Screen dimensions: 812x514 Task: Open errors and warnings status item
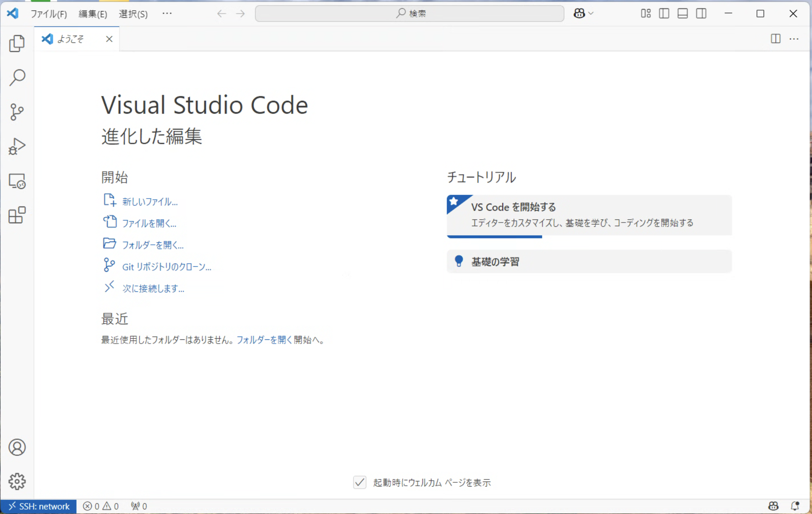pyautogui.click(x=101, y=506)
